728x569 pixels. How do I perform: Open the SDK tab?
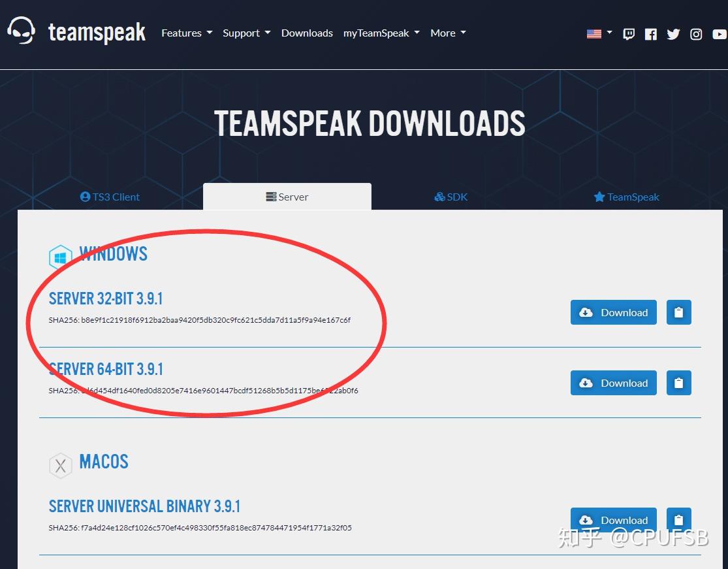tap(451, 197)
